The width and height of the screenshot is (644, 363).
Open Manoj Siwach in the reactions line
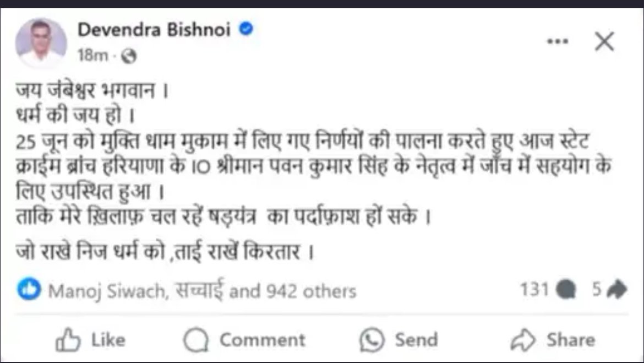pos(107,290)
